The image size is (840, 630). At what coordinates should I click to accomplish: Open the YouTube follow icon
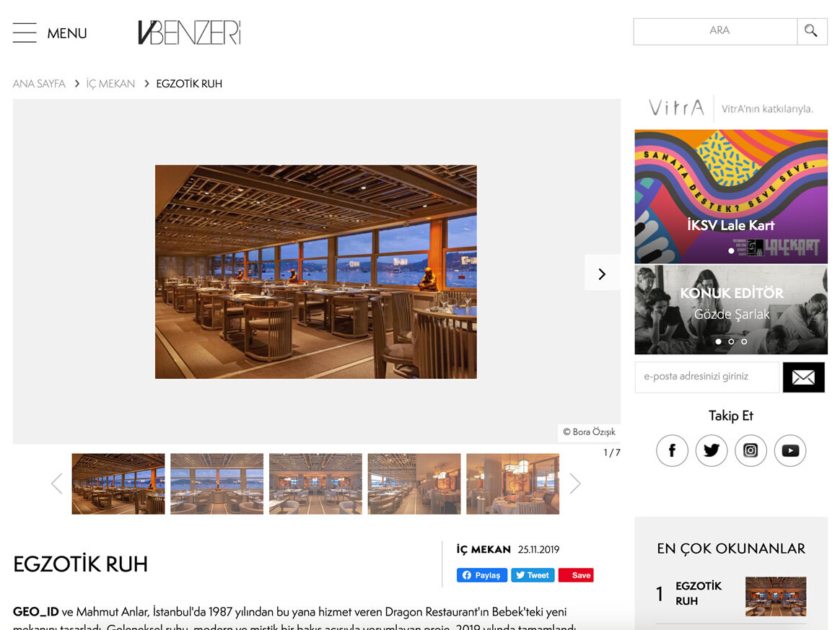point(790,450)
